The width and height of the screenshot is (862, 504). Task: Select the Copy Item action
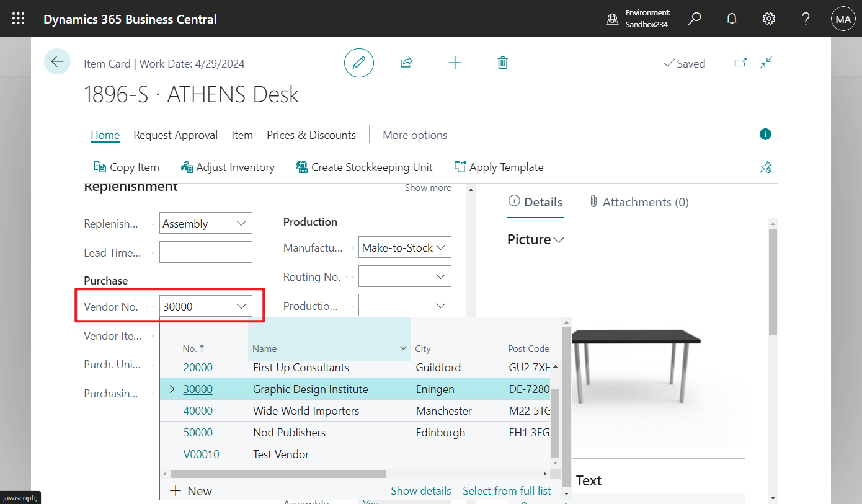click(126, 167)
